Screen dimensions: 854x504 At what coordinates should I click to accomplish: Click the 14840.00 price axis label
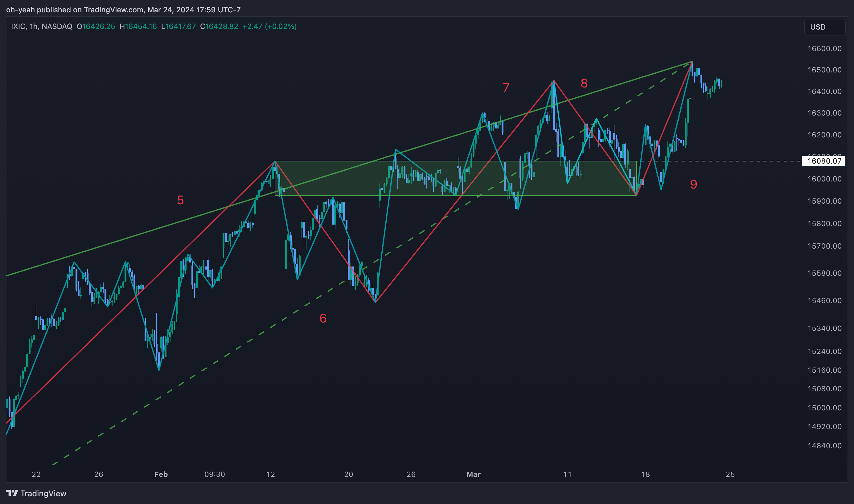pos(824,445)
